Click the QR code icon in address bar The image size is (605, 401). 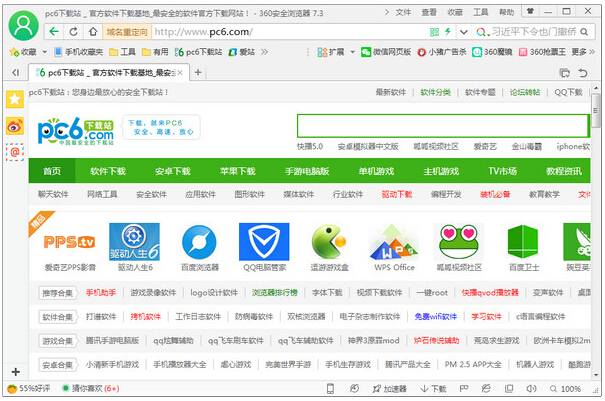click(434, 32)
